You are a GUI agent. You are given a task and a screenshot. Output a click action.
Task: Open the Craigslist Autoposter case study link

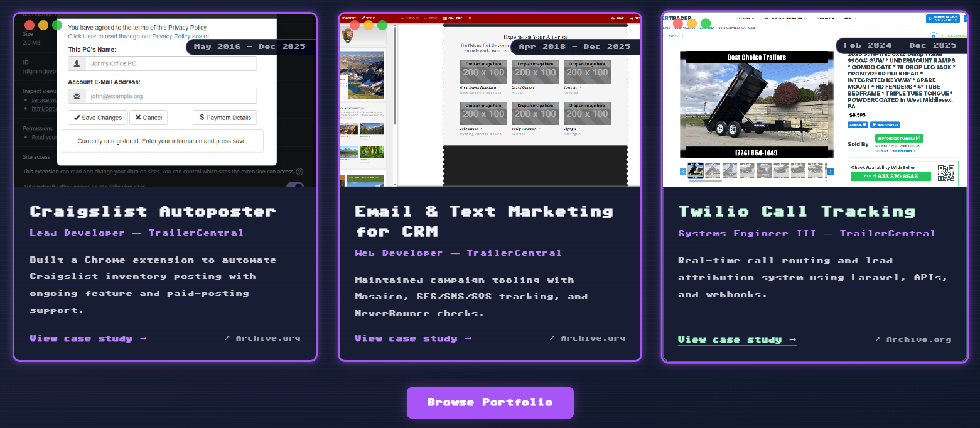pyautogui.click(x=89, y=338)
